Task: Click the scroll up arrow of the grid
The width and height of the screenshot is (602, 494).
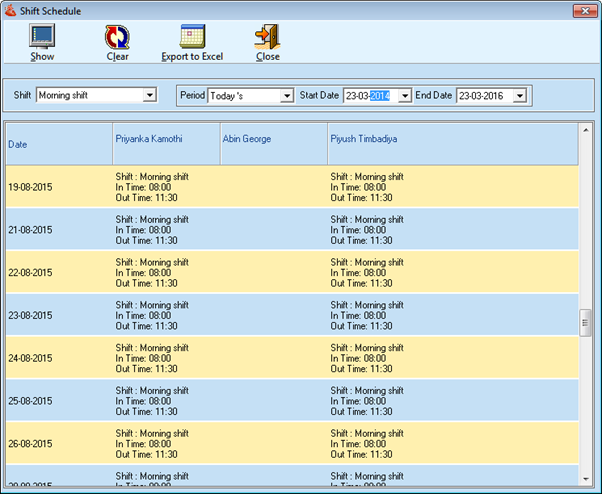Action: [586, 130]
